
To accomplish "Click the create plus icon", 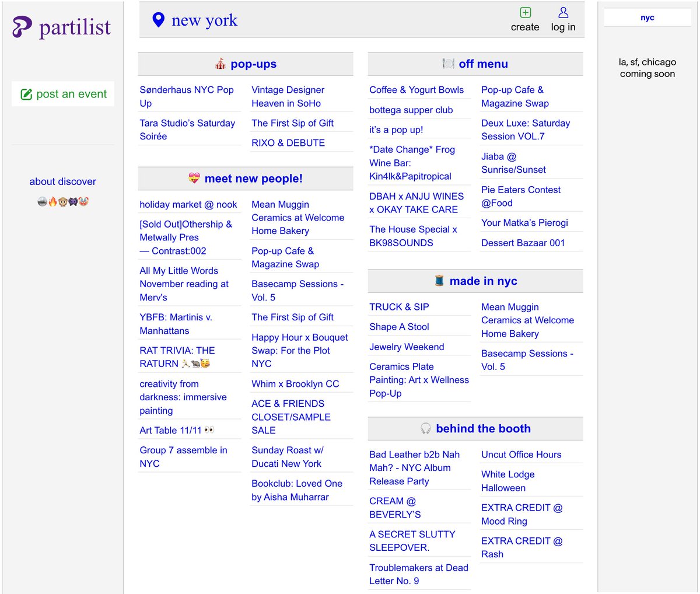I will coord(525,12).
